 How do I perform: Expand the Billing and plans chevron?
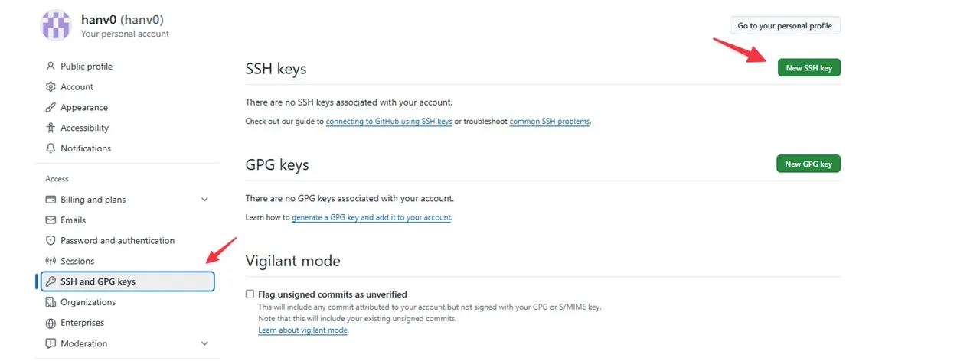point(204,200)
